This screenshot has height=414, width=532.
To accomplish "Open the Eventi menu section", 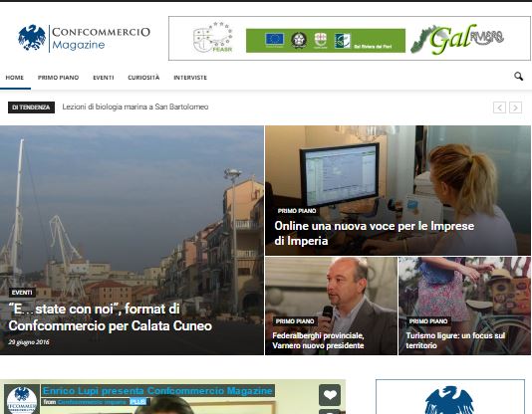I will [104, 78].
